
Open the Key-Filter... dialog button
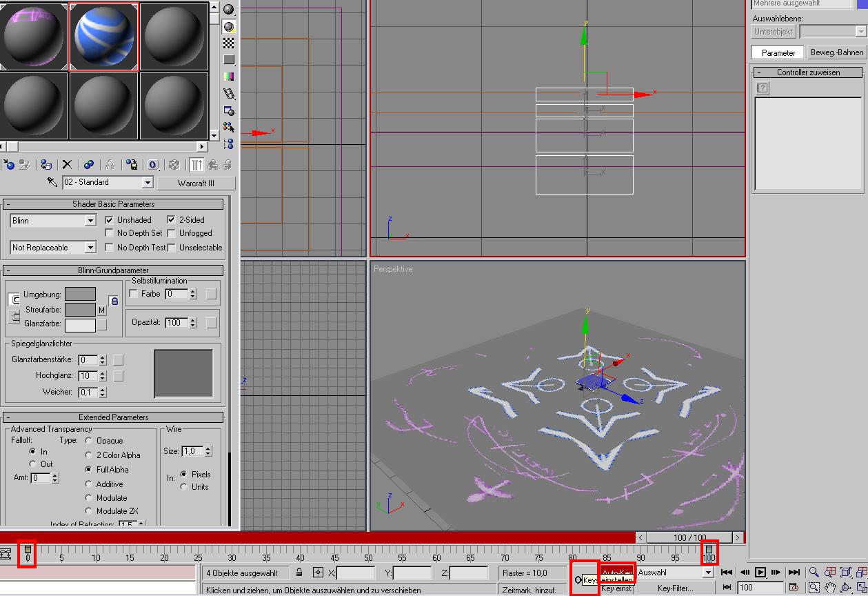pyautogui.click(x=675, y=588)
